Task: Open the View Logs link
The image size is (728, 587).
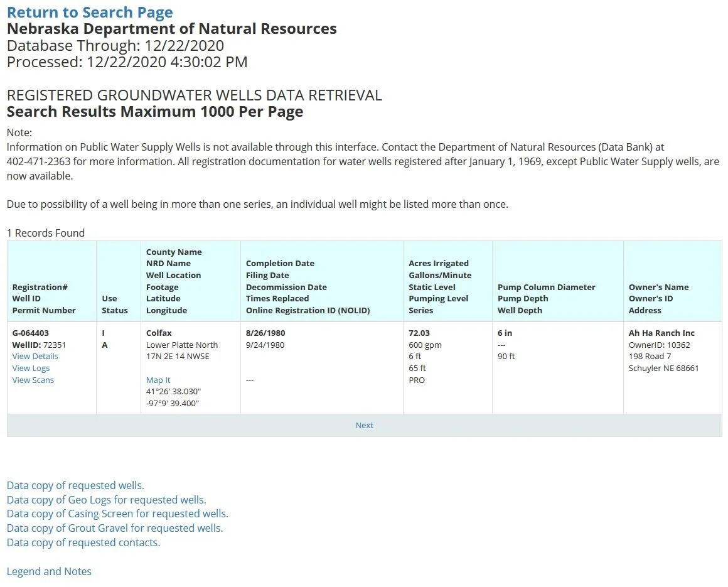Action: pyautogui.click(x=31, y=369)
